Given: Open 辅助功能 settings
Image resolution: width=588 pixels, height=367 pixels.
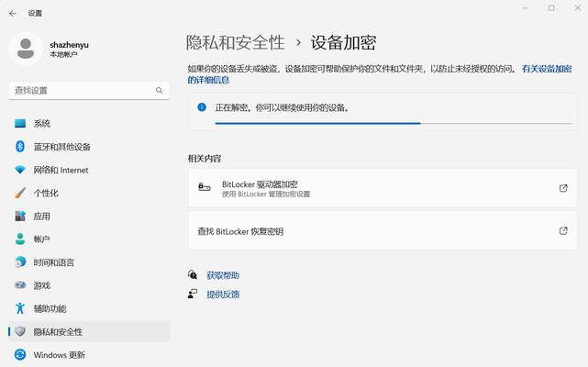Looking at the screenshot, I should click(89, 308).
